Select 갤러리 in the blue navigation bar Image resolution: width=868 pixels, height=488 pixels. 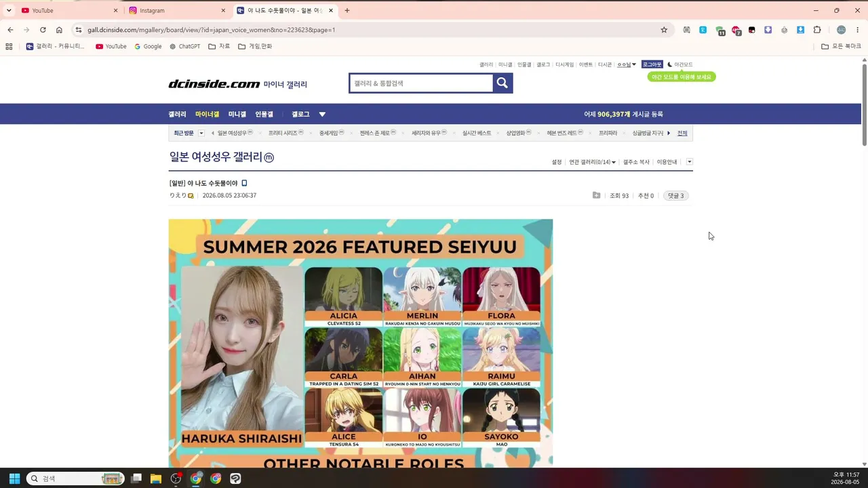coord(177,115)
